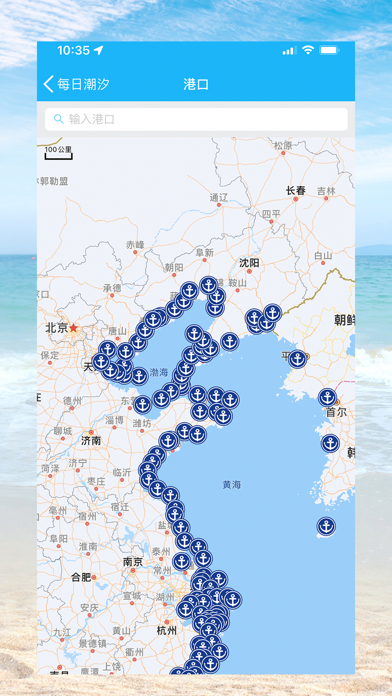
Task: Tap the 长春 city label
Action: 296,191
